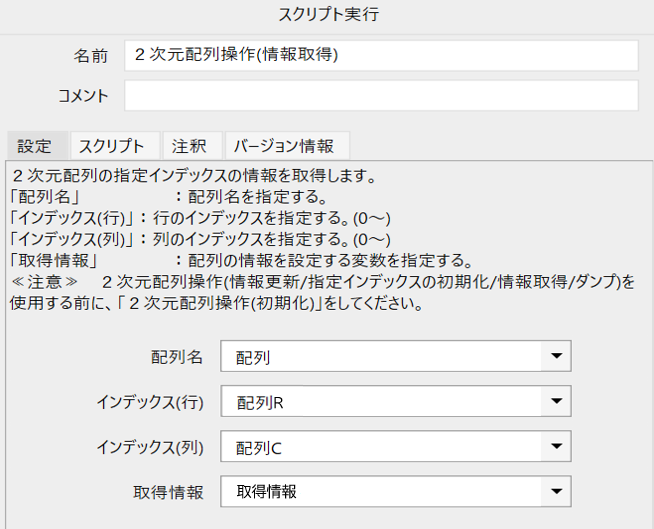Open the 配列名 dropdown arrow
The height and width of the screenshot is (529, 654).
pos(556,356)
